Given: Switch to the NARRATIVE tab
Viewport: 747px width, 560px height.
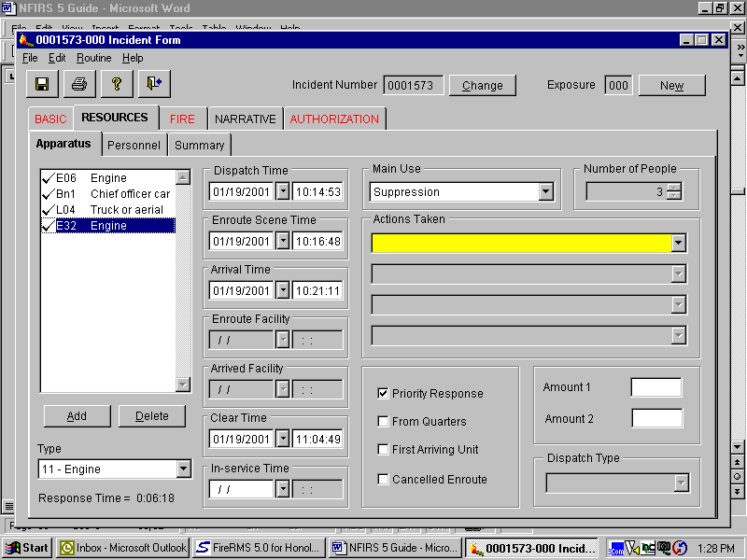Looking at the screenshot, I should tap(246, 119).
